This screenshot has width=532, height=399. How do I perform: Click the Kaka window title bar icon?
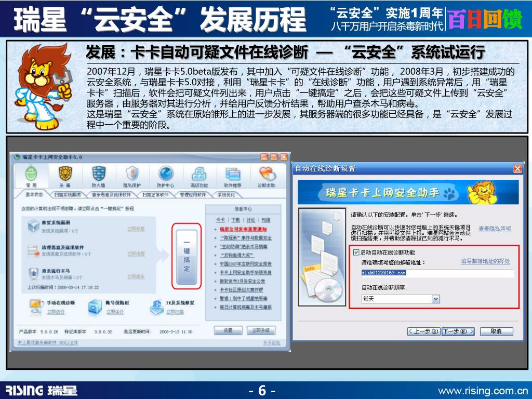(x=17, y=157)
